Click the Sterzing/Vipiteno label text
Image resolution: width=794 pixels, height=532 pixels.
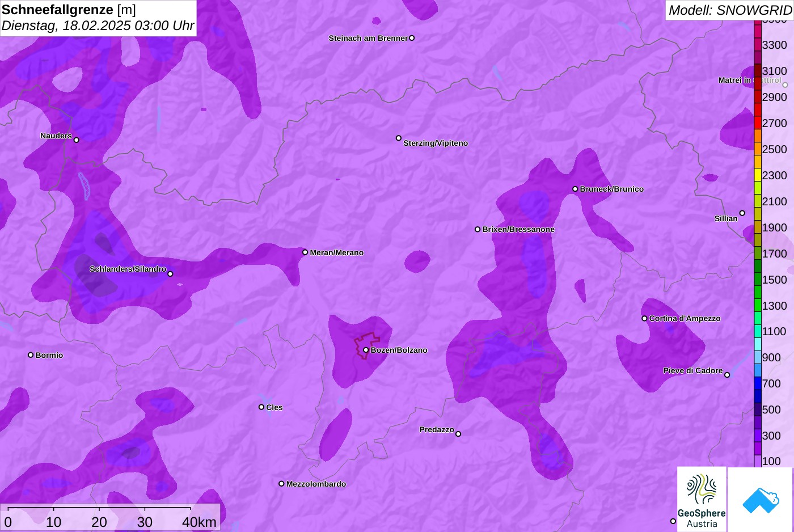[436, 143]
